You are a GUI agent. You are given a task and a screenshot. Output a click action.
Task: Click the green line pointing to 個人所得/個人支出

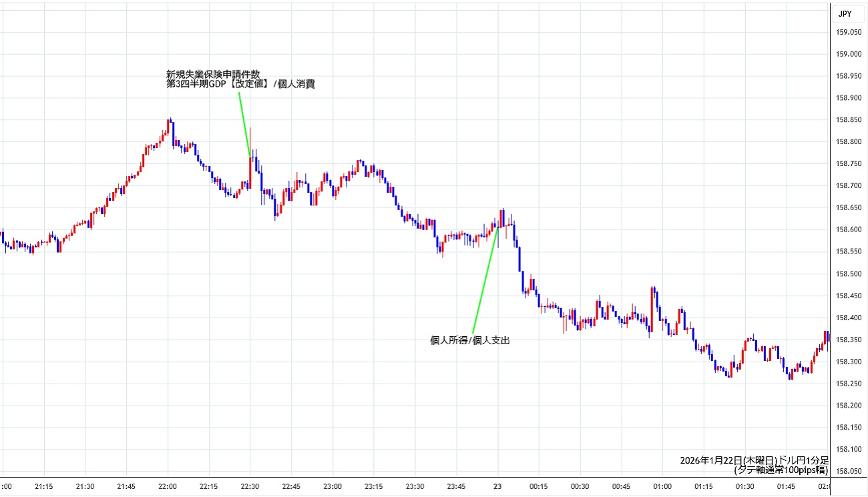(485, 280)
